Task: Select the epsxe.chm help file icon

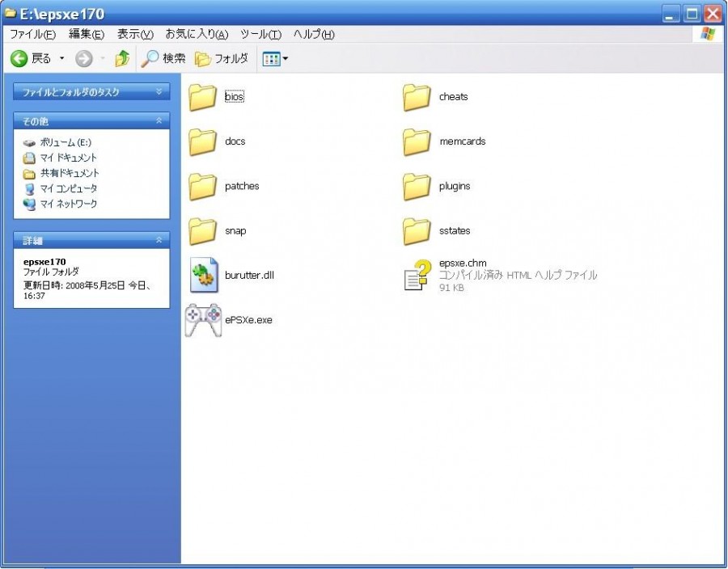Action: pyautogui.click(x=417, y=275)
